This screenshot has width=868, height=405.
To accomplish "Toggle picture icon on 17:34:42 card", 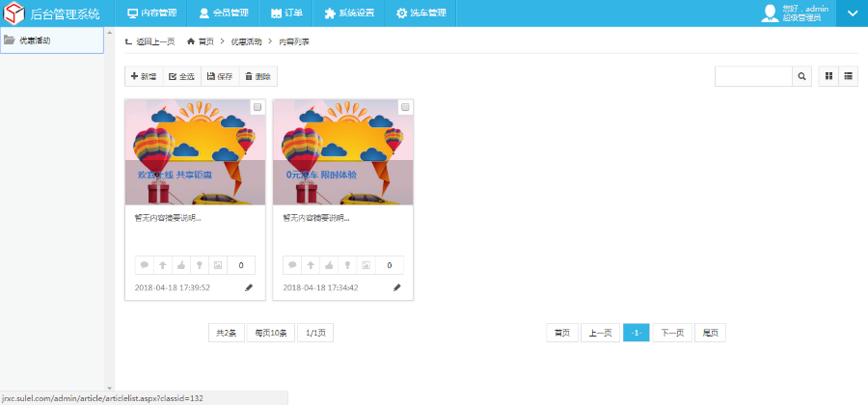I will pos(366,265).
